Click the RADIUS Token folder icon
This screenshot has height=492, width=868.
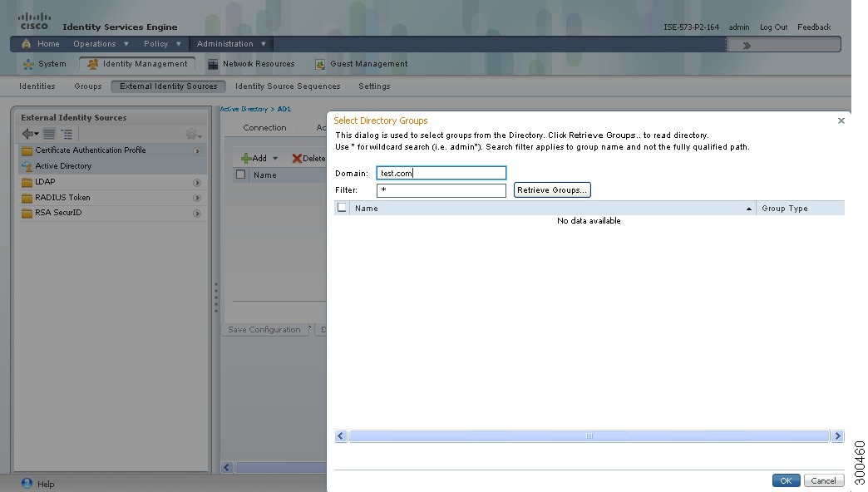click(x=27, y=198)
